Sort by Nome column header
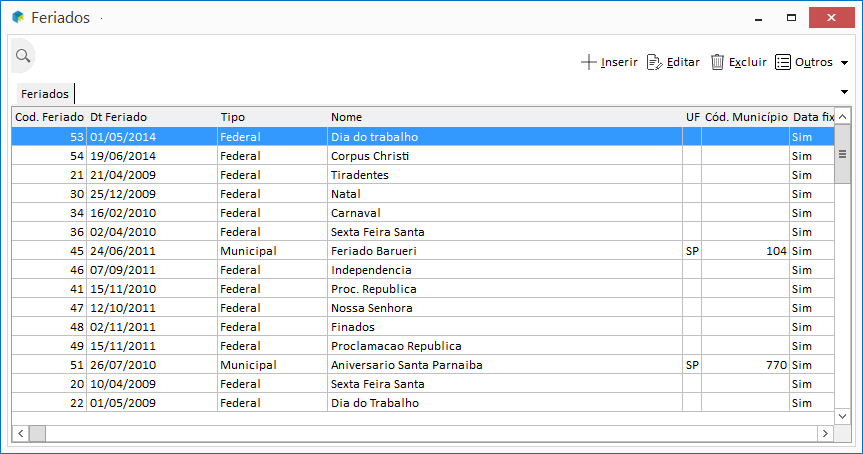Screen dimensions: 863x454 pyautogui.click(x=505, y=117)
